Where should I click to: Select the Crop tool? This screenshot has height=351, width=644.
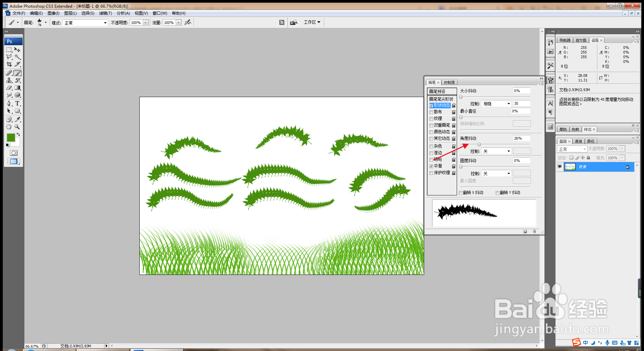[x=9, y=64]
